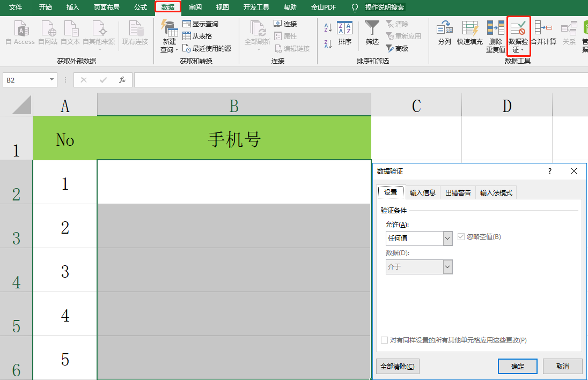This screenshot has width=588, height=380.
Task: Click the formula bar cancel X icon
Action: coord(84,80)
